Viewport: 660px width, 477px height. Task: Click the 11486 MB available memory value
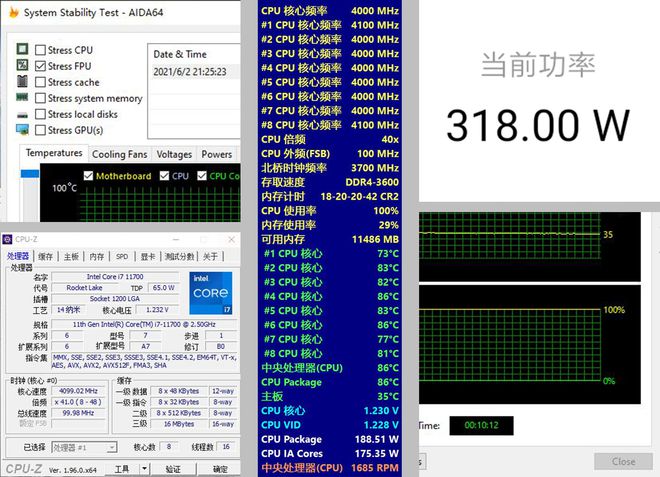click(x=375, y=240)
